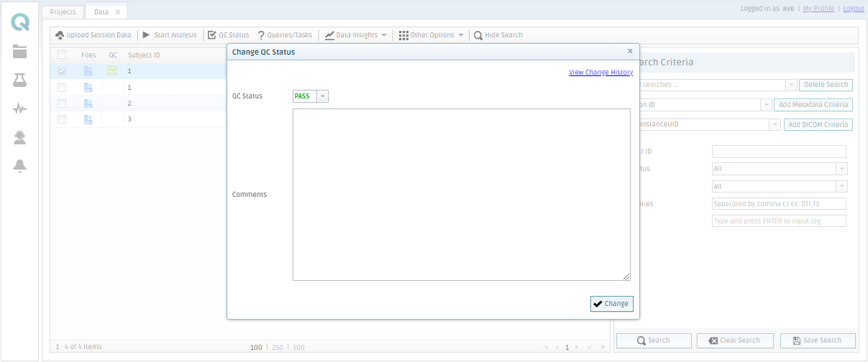Focus the Subject ID search field
This screenshot has width=868, height=362.
[779, 152]
